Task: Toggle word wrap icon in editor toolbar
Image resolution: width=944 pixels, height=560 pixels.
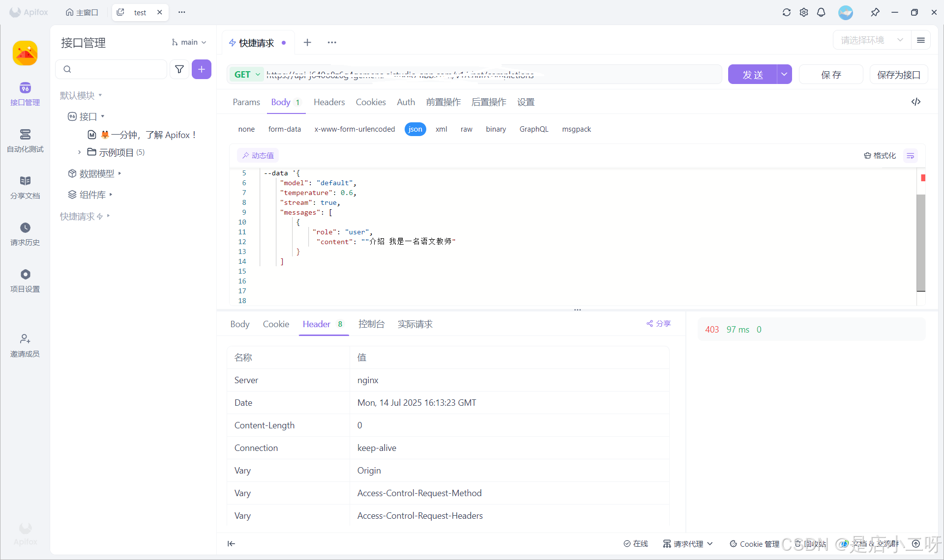Action: click(911, 156)
